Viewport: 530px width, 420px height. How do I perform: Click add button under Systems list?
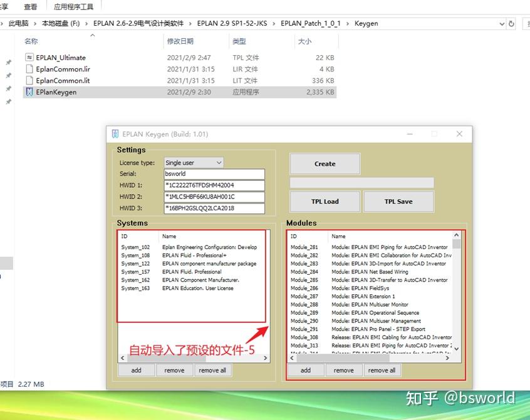[x=136, y=371]
